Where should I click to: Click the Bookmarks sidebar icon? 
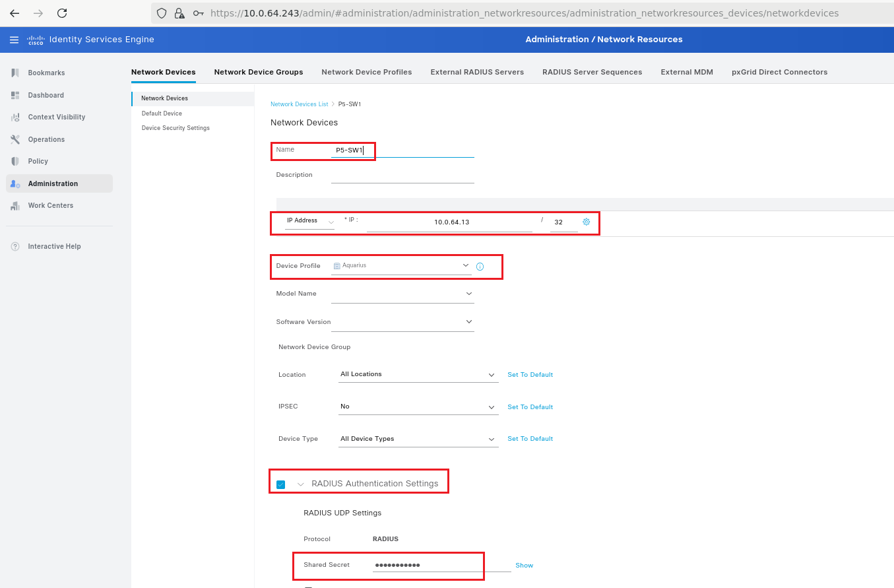pos(15,73)
